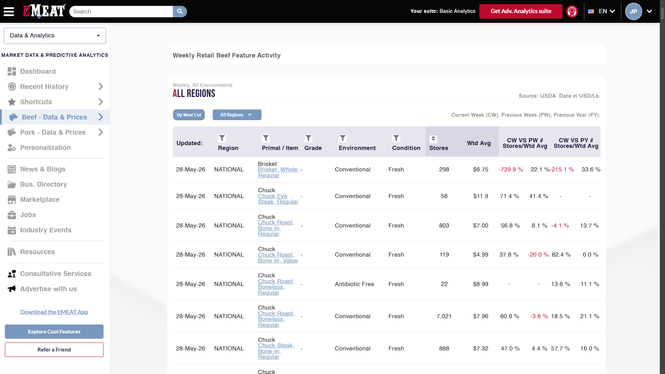This screenshot has width=665, height=374.
Task: Click the $11.9 weighted average cell
Action: pyautogui.click(x=481, y=196)
